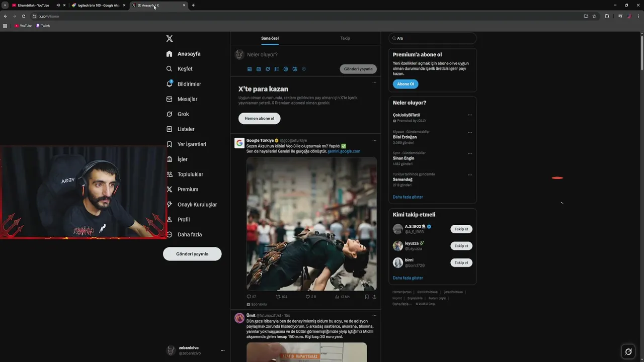Add a poll to post

point(277,69)
